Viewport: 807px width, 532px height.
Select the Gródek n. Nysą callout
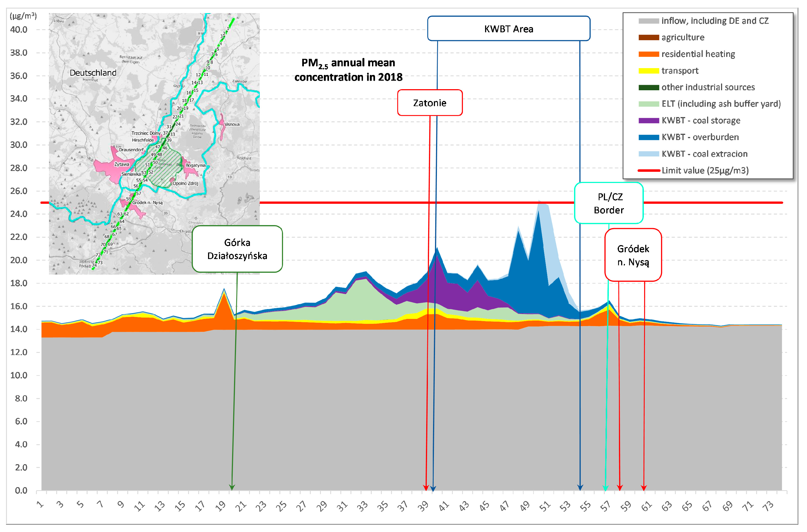(633, 255)
